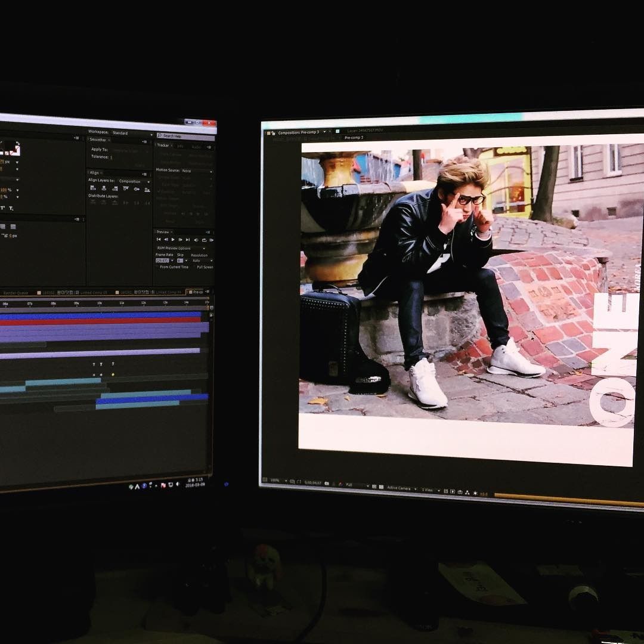
Task: Select the yellow keyframe in timeline
Action: (x=113, y=374)
